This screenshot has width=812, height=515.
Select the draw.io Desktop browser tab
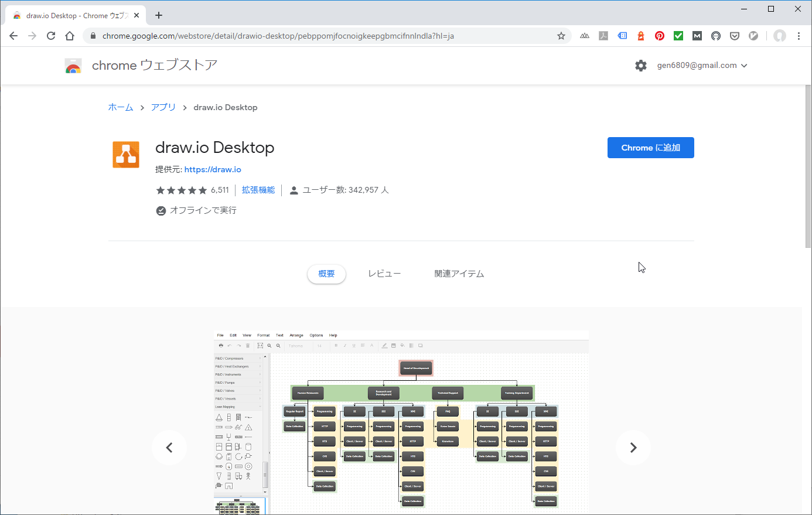(x=75, y=16)
